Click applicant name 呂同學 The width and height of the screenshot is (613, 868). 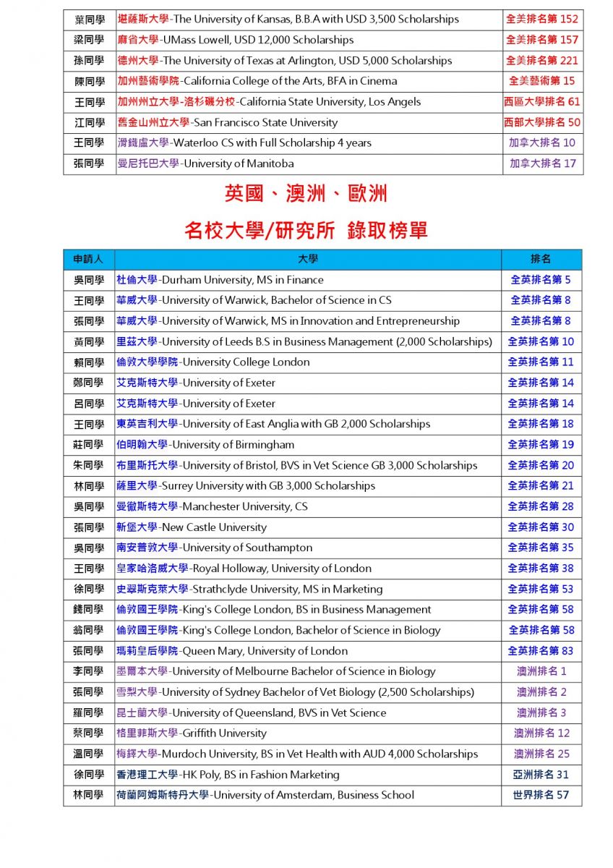point(89,404)
